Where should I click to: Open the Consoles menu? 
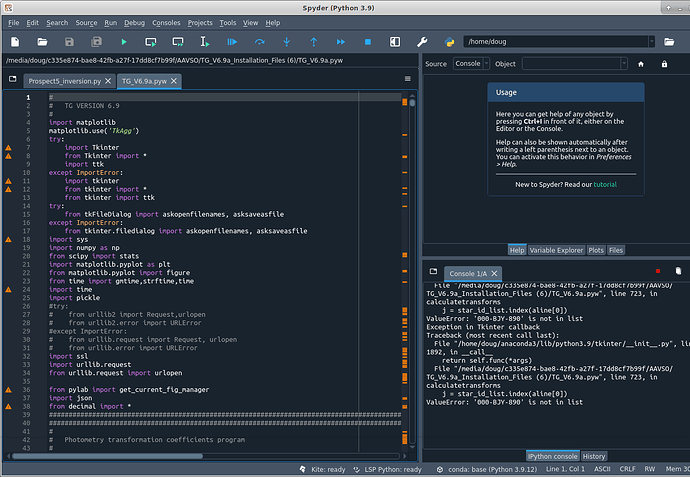tap(166, 23)
